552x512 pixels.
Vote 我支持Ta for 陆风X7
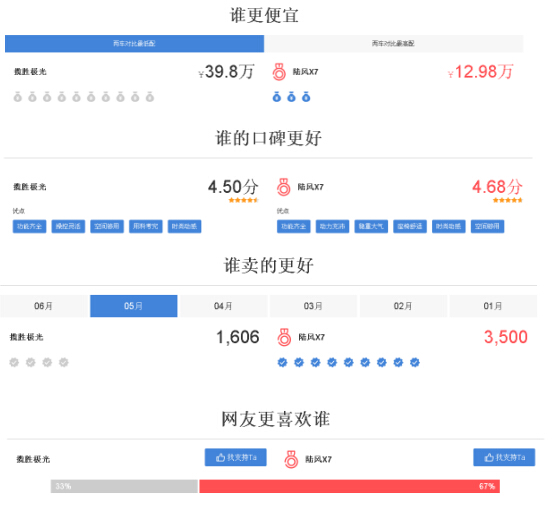point(504,457)
